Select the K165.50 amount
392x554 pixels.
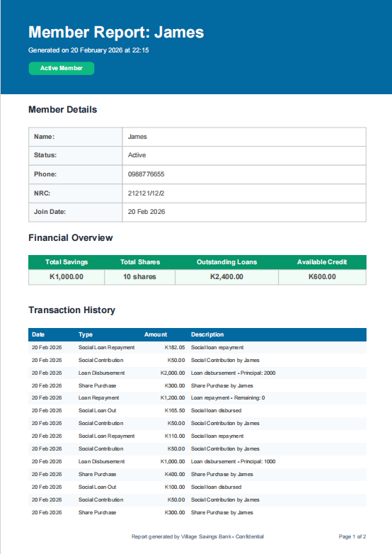point(175,411)
